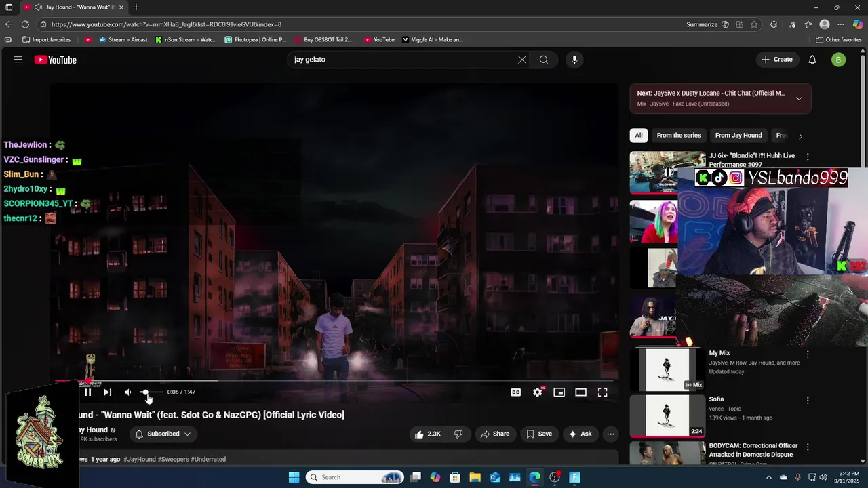Open Photopea bookmark

pyautogui.click(x=256, y=40)
